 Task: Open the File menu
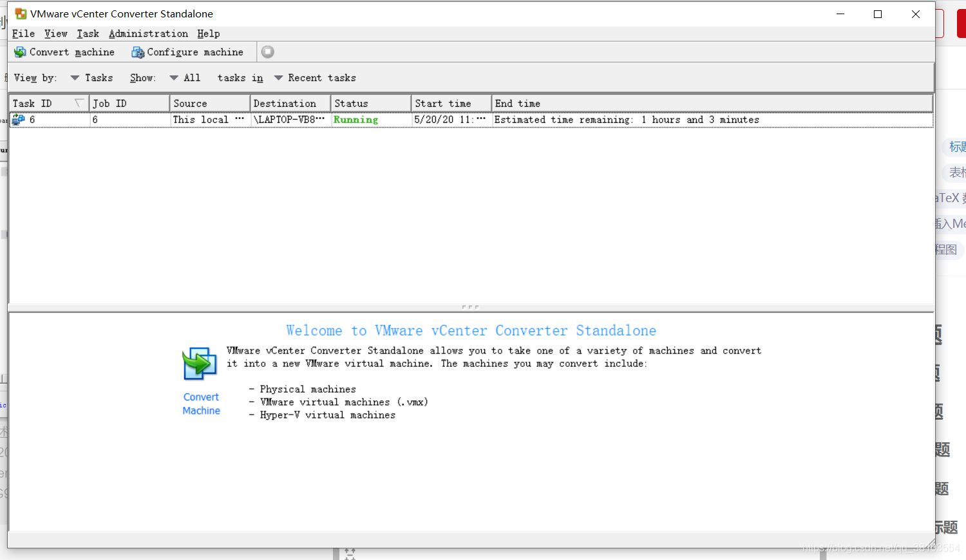click(23, 33)
